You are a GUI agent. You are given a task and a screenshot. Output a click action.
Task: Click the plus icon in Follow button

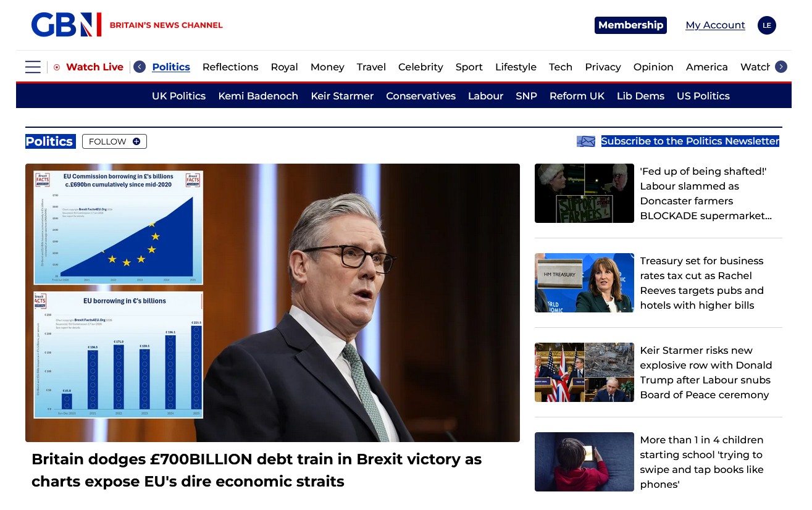pyautogui.click(x=136, y=141)
